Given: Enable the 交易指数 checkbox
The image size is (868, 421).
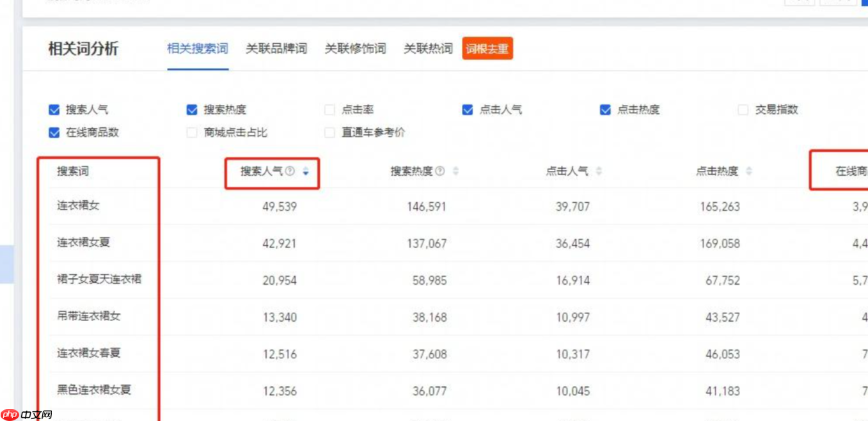Looking at the screenshot, I should 743,110.
